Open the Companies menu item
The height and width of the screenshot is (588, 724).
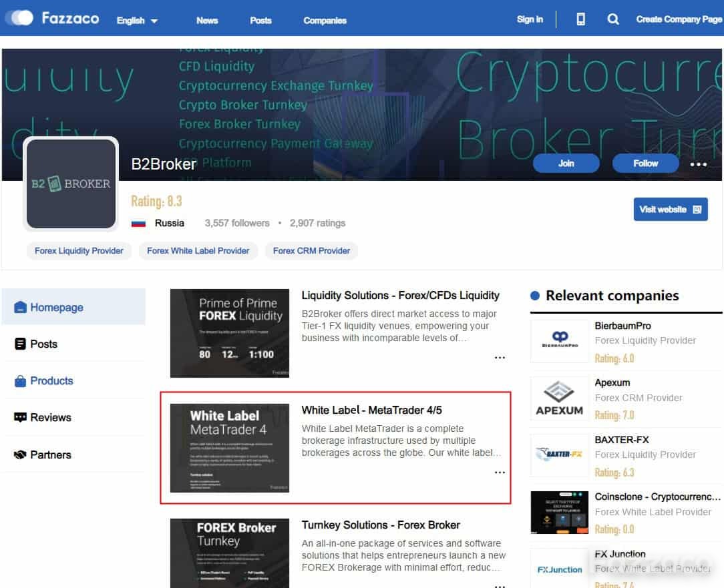tap(325, 20)
